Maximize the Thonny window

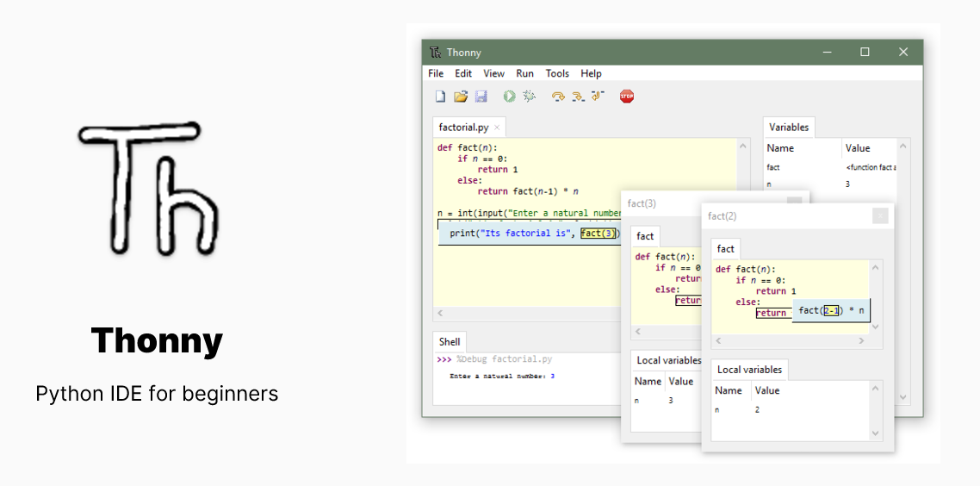[x=865, y=52]
